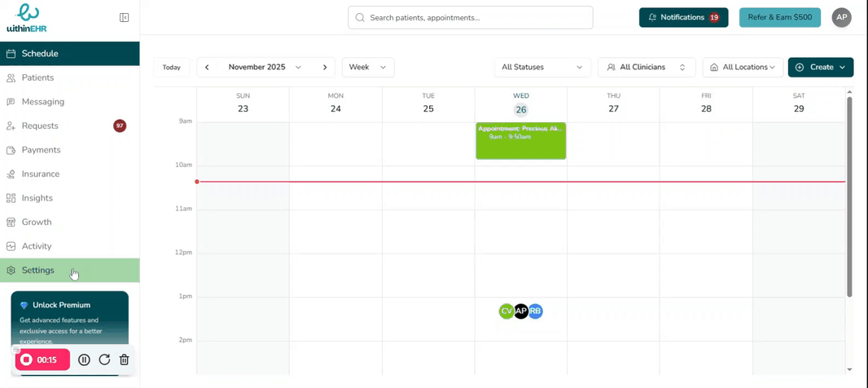This screenshot has width=868, height=388.
Task: Open the Messaging page
Action: coord(70,102)
